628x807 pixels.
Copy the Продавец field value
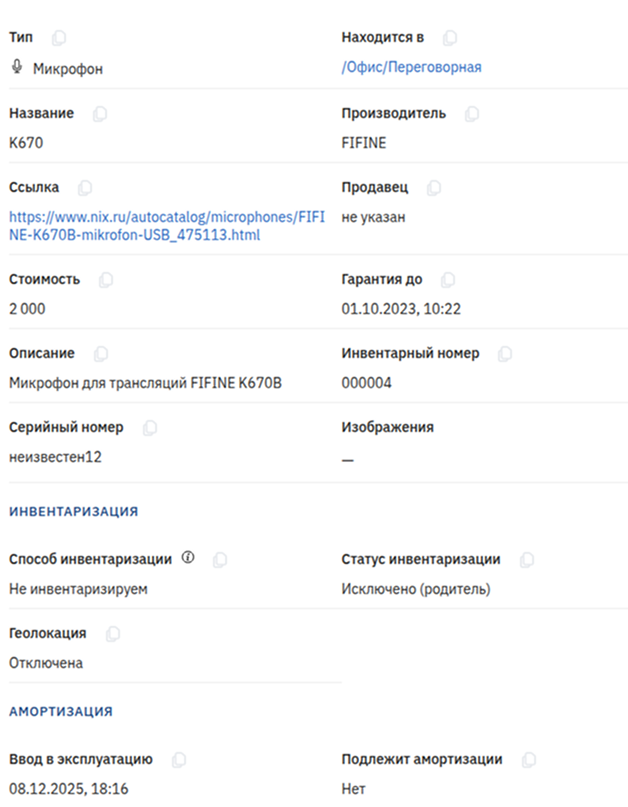tap(434, 188)
